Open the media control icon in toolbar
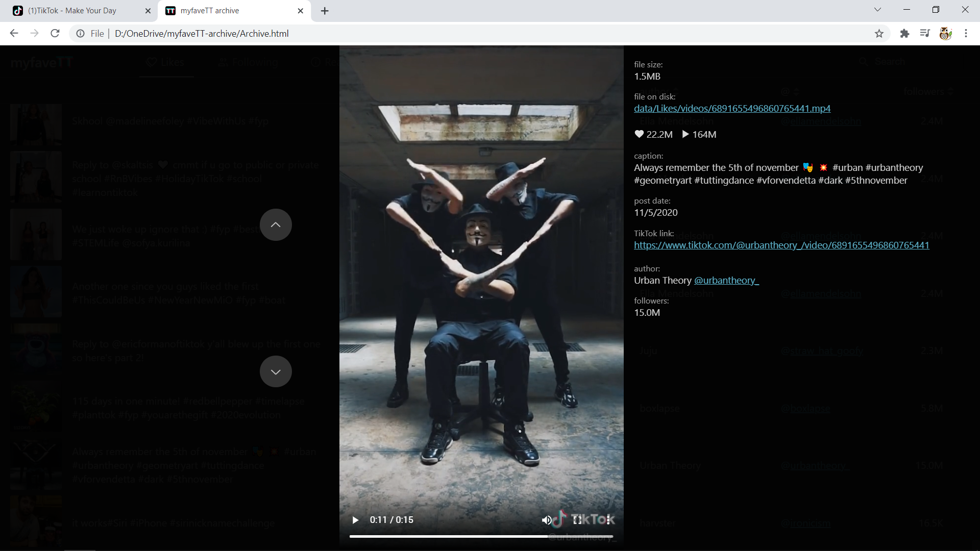Viewport: 980px width, 551px height. [925, 33]
